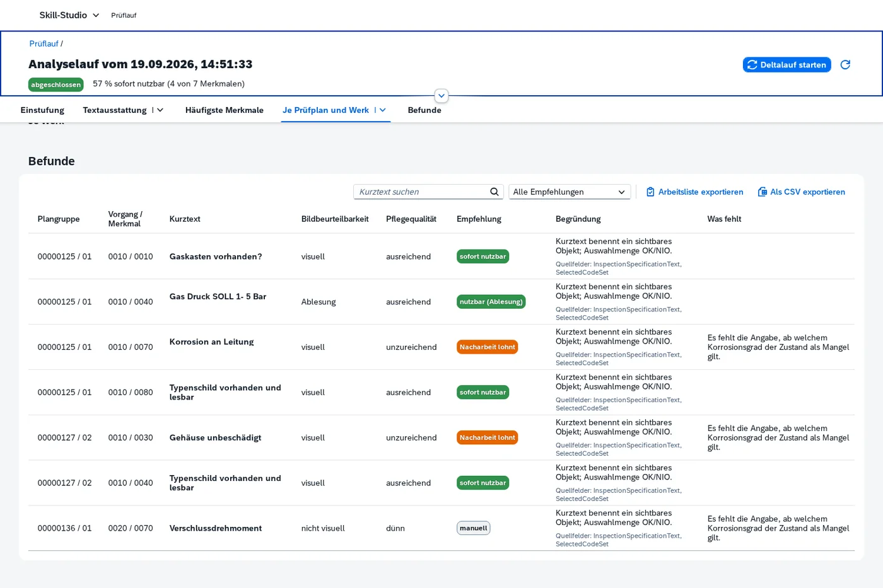Click the Empfehlung column header
Viewport: 883px width, 588px height.
tap(479, 219)
